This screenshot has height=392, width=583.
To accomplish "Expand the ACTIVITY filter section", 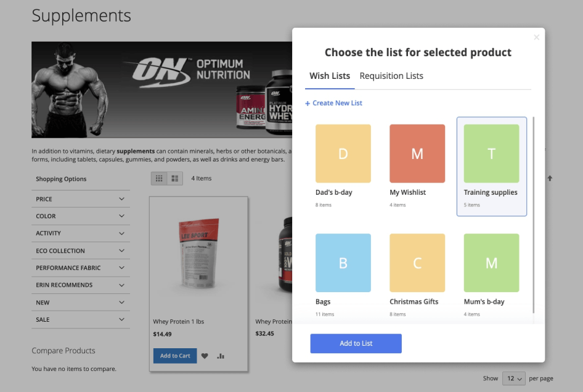I will click(81, 234).
